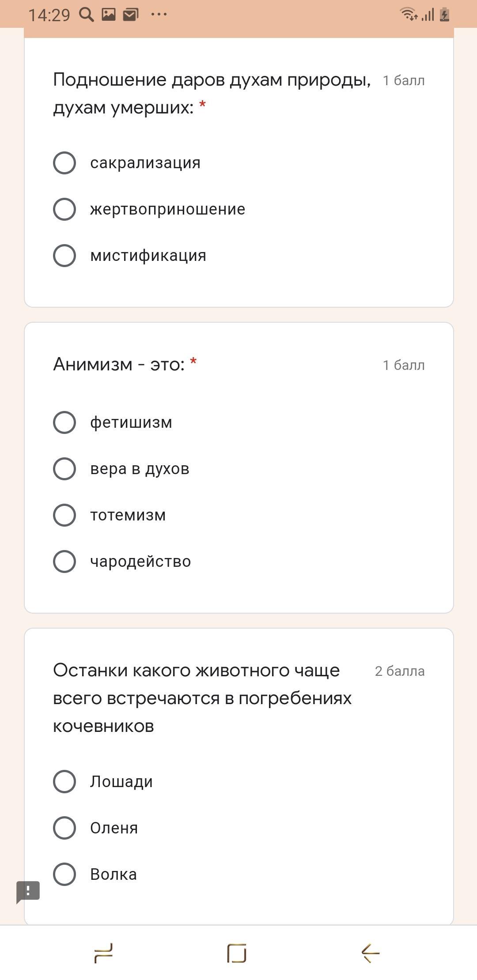Tap the three-dot overflow status icon
This screenshot has width=477, height=980.
pos(159,15)
